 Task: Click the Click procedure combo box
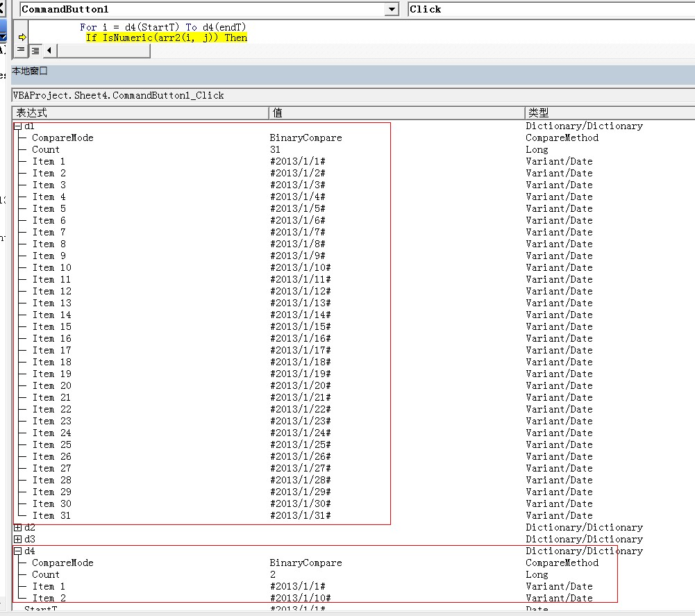[x=549, y=9]
